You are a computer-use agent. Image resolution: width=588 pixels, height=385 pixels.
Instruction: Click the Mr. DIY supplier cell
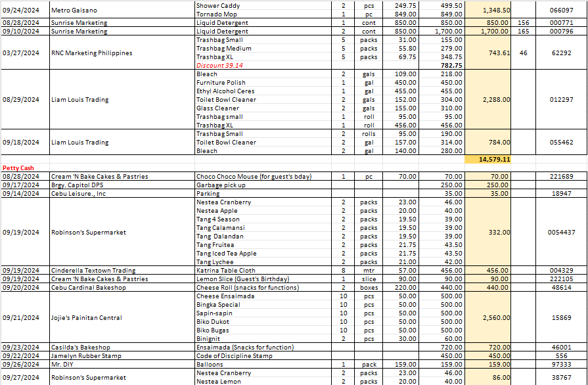[x=122, y=365]
